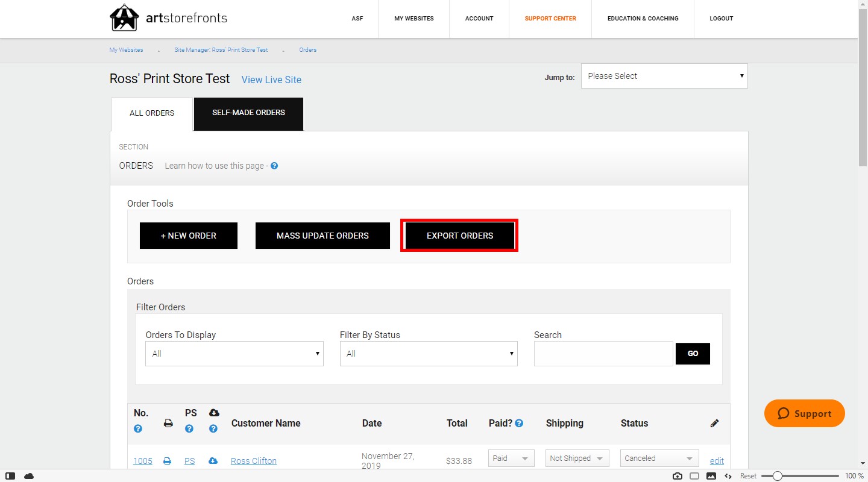This screenshot has width=868, height=482.
Task: Click the print icon for order 1005
Action: pos(168,461)
